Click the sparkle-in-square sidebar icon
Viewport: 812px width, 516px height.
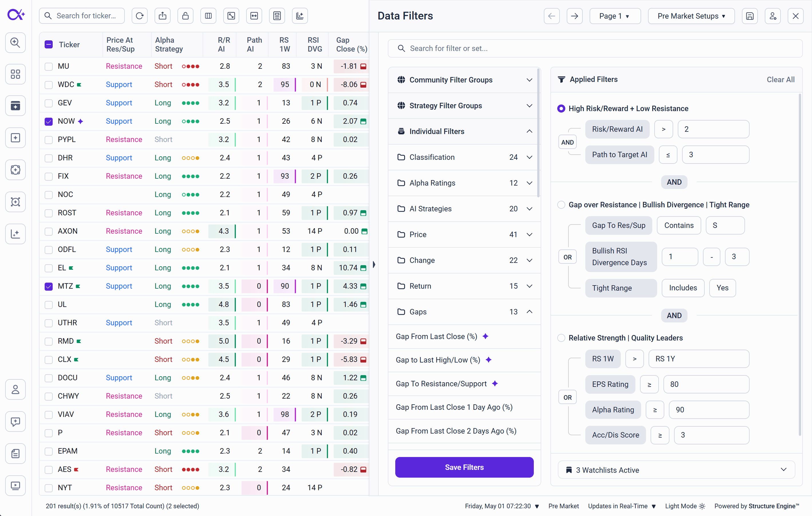[x=15, y=138]
